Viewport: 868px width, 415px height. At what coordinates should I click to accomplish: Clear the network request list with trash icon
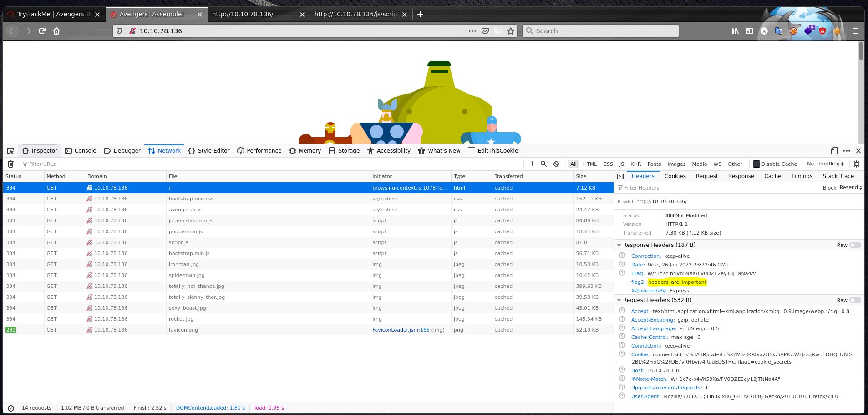pos(11,164)
